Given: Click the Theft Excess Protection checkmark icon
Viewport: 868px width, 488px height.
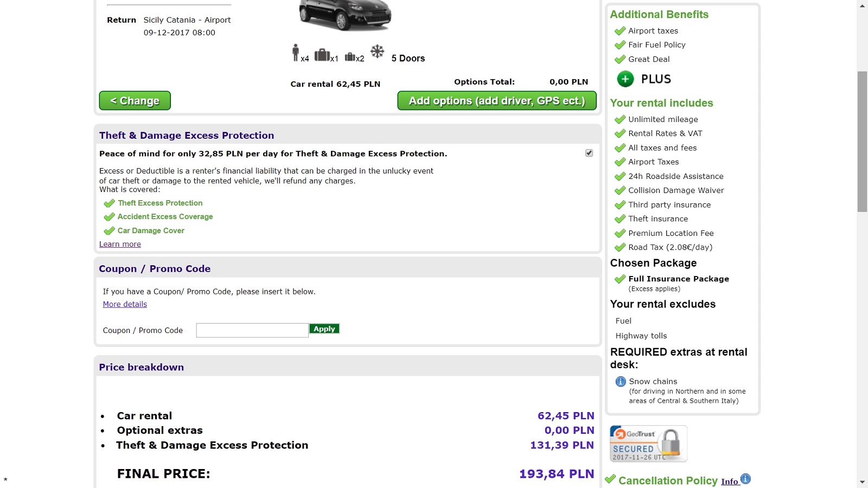Looking at the screenshot, I should [x=109, y=203].
